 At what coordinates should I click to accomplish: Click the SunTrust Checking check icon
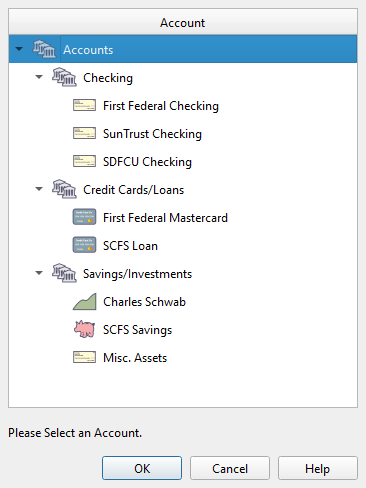[x=84, y=133]
